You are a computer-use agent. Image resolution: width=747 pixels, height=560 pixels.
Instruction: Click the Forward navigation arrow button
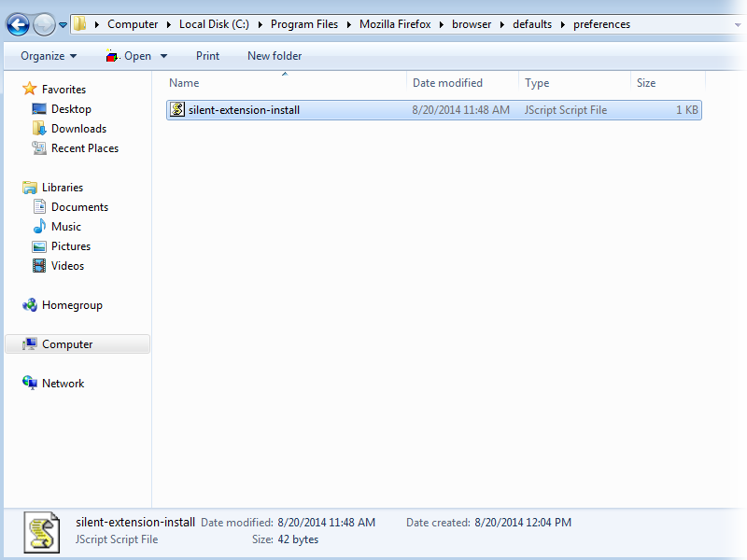pos(44,24)
